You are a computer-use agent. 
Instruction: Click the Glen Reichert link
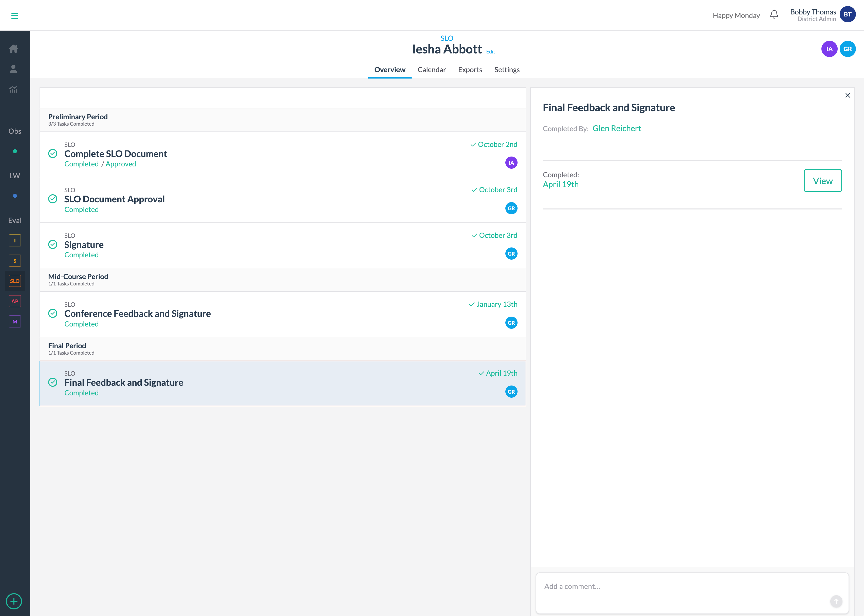(617, 129)
